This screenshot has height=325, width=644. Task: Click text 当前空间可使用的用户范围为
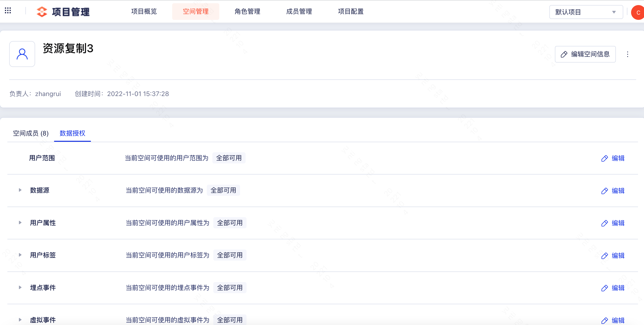[166, 158]
